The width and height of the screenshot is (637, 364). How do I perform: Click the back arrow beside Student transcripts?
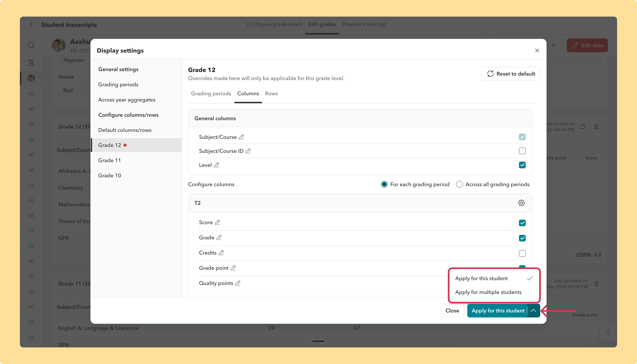pyautogui.click(x=31, y=25)
